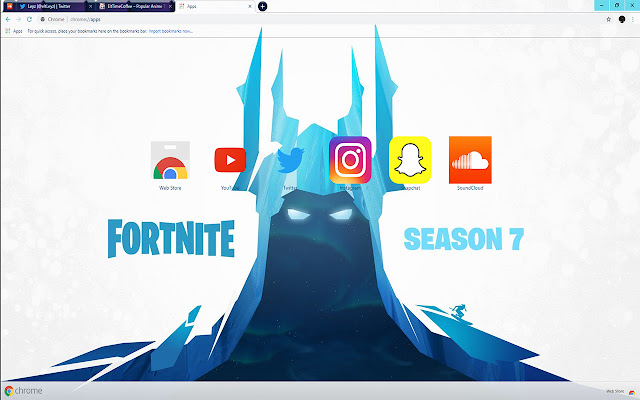
Task: Switch to the Popular Anime tab
Action: click(135, 6)
